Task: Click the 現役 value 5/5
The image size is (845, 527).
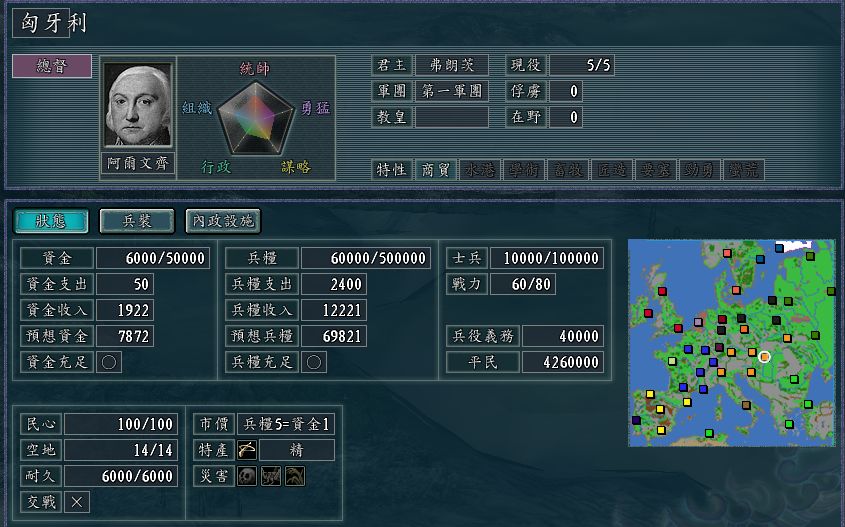Action: (581, 65)
